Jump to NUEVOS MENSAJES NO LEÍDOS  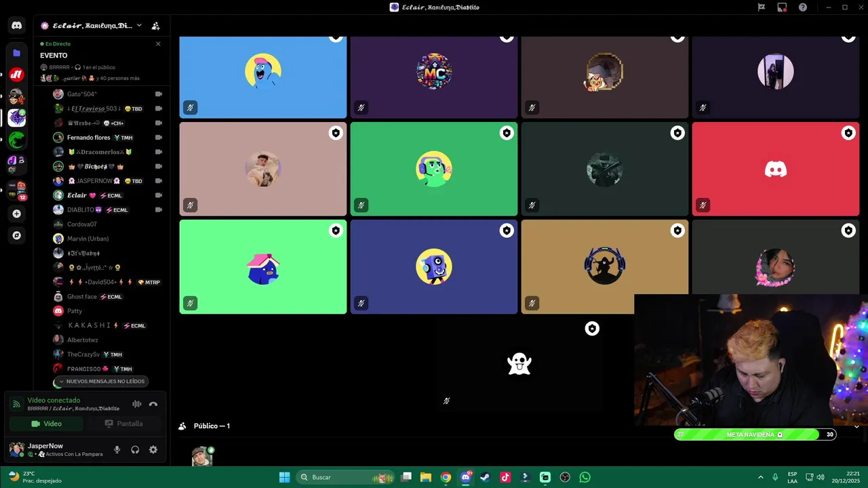[102, 382]
